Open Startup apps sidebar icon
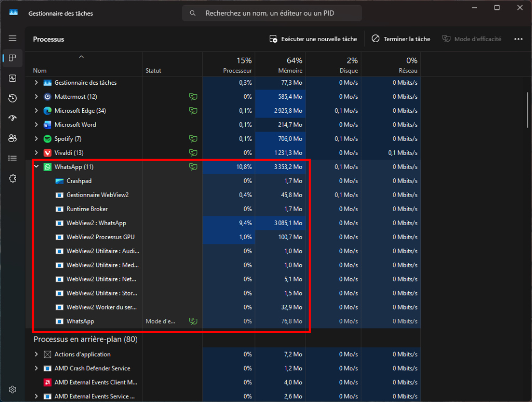 tap(12, 118)
